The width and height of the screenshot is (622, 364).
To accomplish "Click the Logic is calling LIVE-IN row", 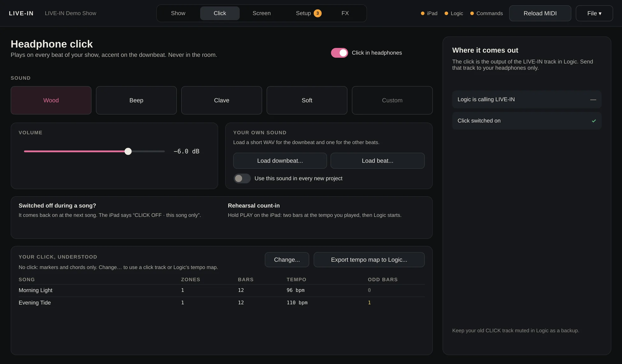I will coord(527,99).
